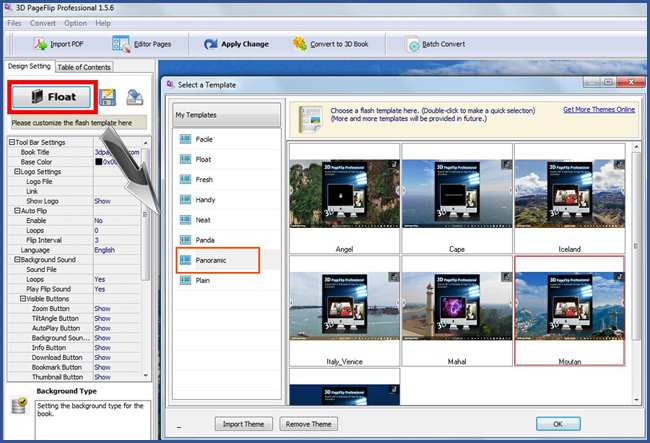Click the Flip Interval value 3
Image resolution: width=650 pixels, height=443 pixels.
pyautogui.click(x=97, y=240)
